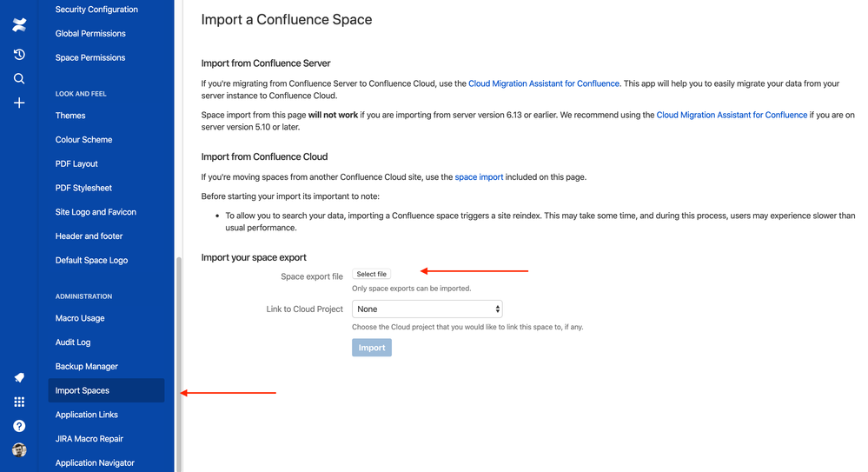The height and width of the screenshot is (472, 868).
Task: Go to Global Permissions
Action: coord(90,33)
